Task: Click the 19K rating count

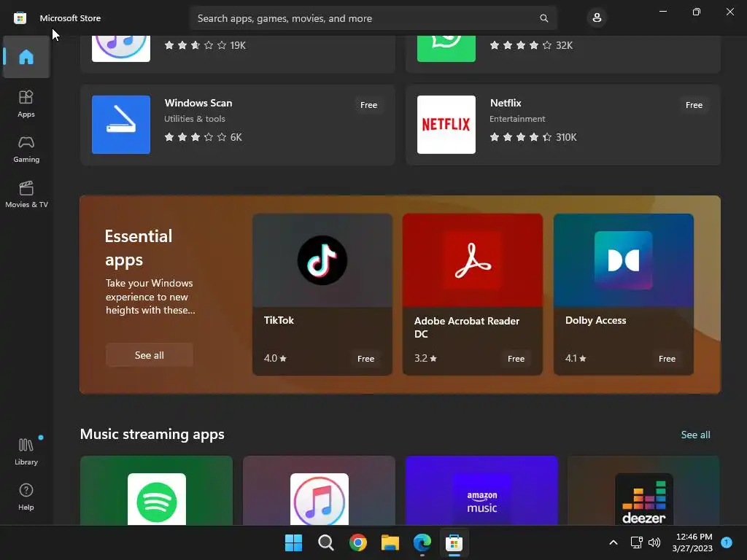Action: tap(238, 45)
